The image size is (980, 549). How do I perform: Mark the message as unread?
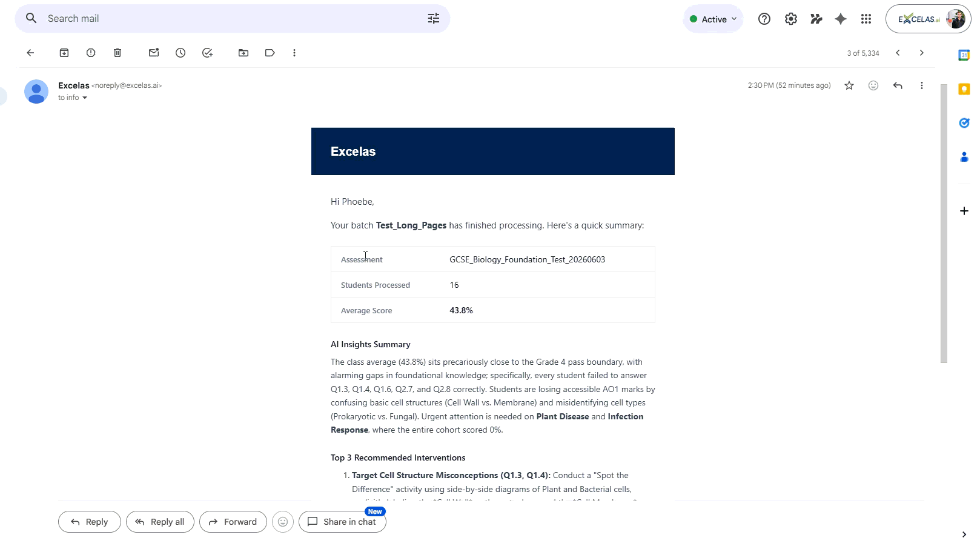tap(154, 53)
